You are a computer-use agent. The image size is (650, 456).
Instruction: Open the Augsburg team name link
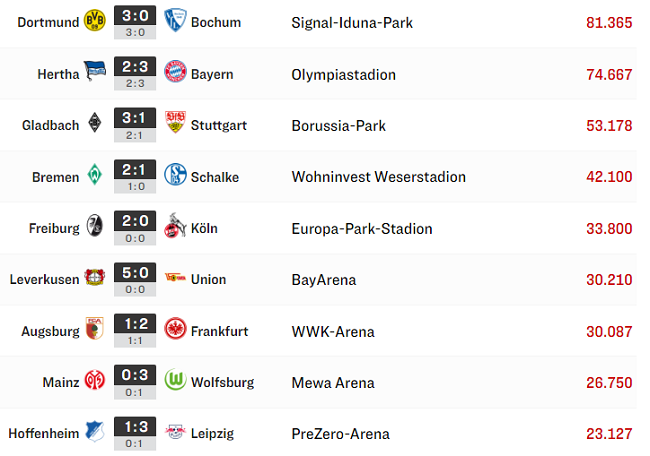[50, 331]
